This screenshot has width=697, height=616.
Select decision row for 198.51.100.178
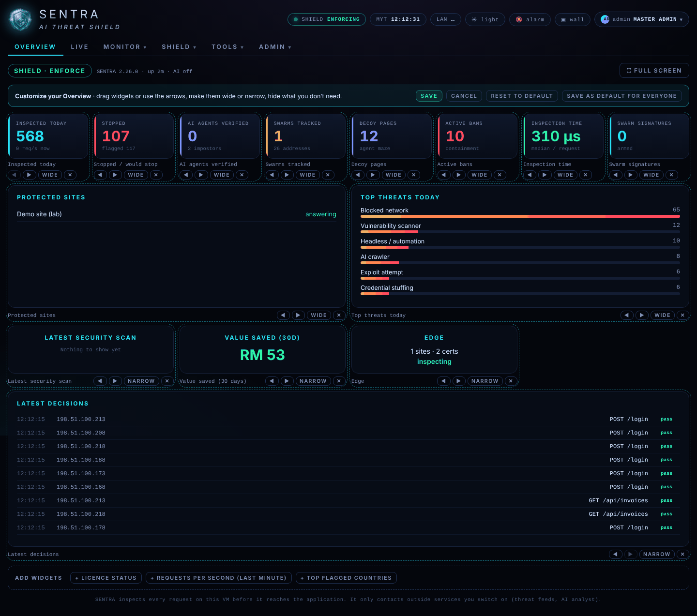click(348, 527)
